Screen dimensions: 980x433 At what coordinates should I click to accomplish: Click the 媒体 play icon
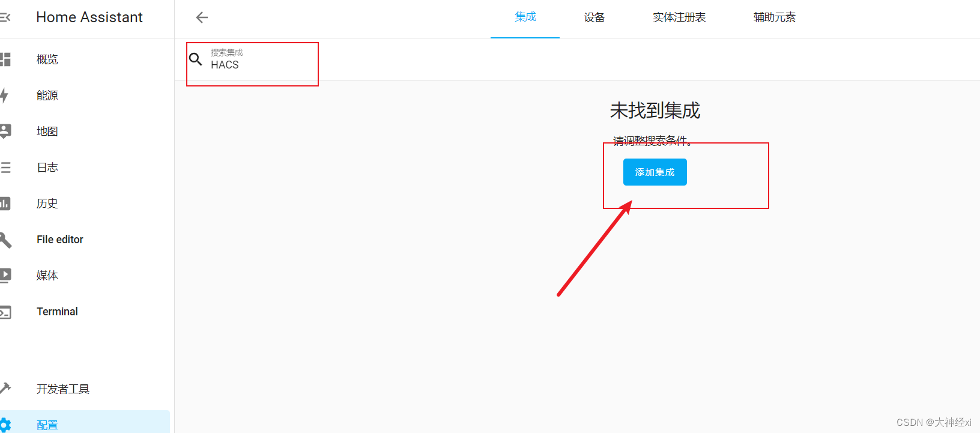coord(5,276)
